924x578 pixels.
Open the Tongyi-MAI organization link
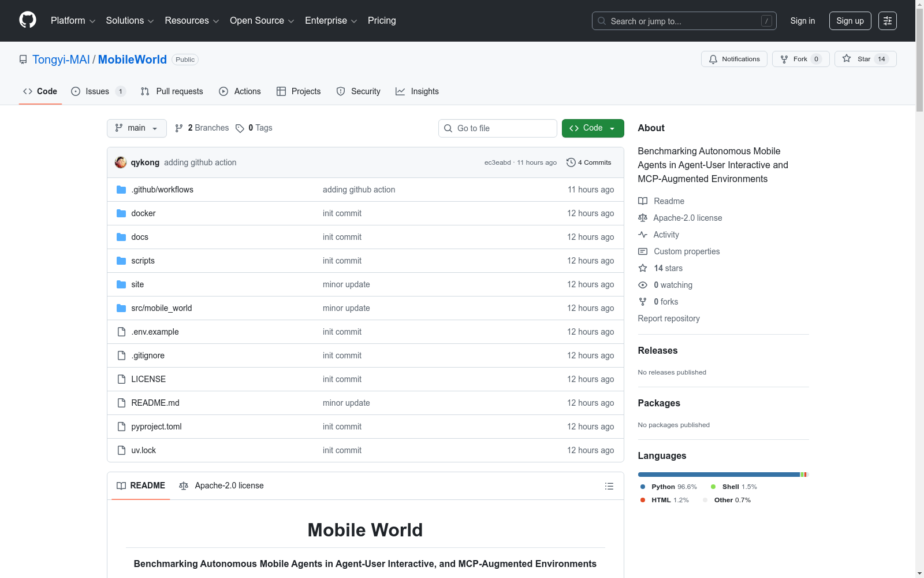tap(61, 60)
